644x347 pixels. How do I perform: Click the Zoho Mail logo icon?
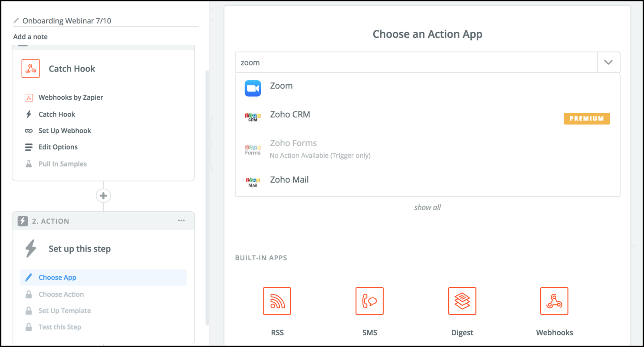(253, 182)
